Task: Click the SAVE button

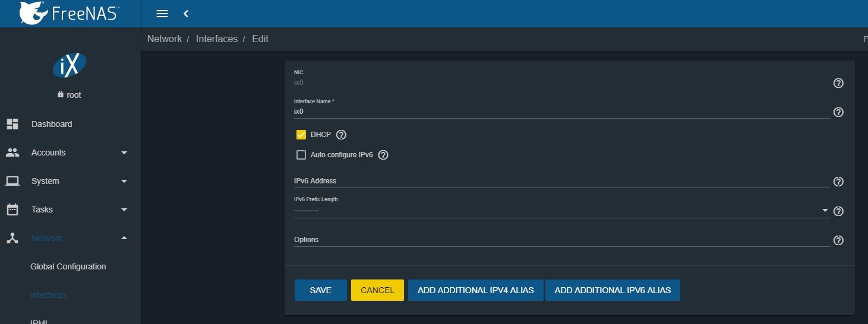Action: pyautogui.click(x=321, y=290)
